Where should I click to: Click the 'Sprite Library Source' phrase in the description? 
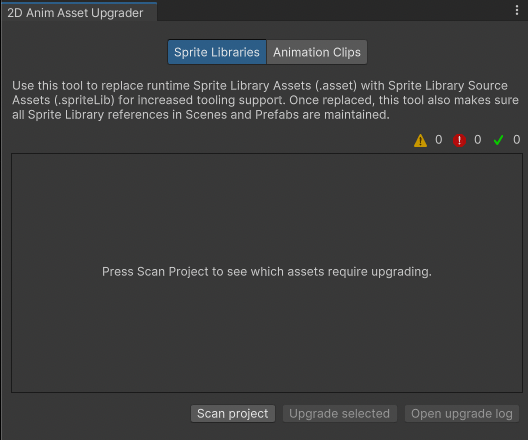click(x=448, y=86)
